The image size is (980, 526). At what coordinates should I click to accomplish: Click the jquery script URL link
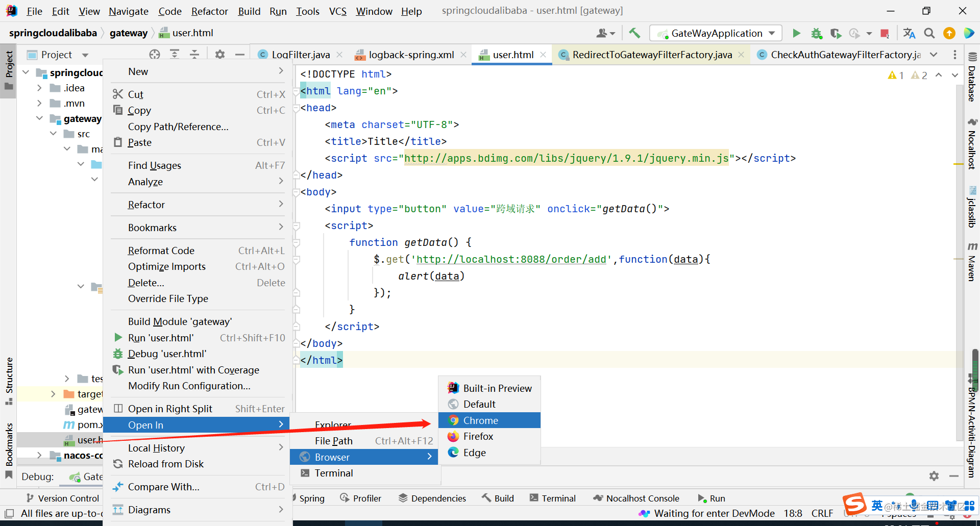(566, 158)
